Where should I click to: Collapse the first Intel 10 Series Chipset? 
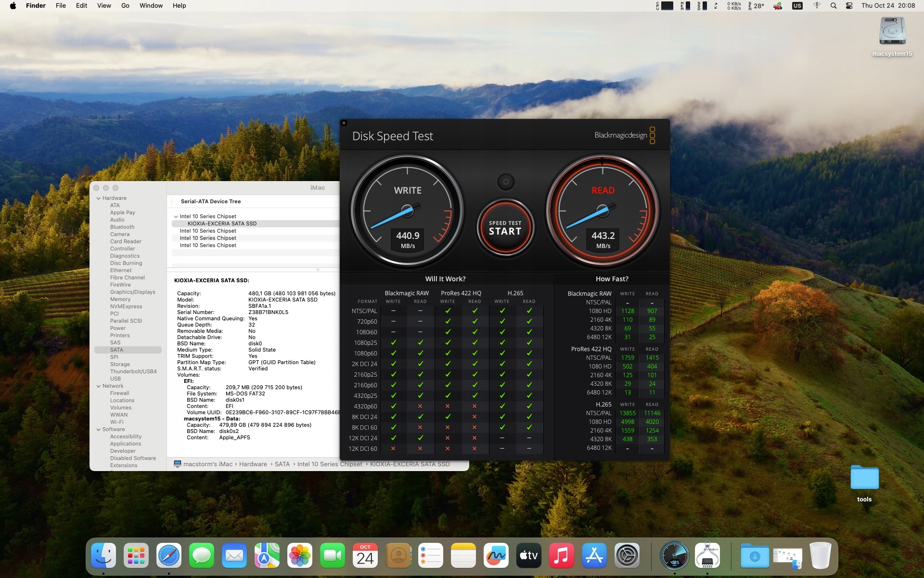pyautogui.click(x=176, y=217)
